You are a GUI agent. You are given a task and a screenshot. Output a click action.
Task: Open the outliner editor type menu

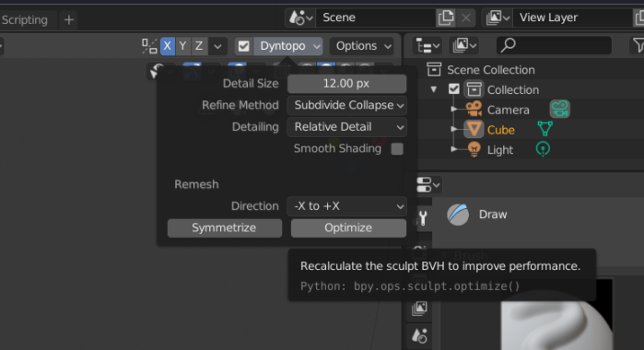coord(427,46)
